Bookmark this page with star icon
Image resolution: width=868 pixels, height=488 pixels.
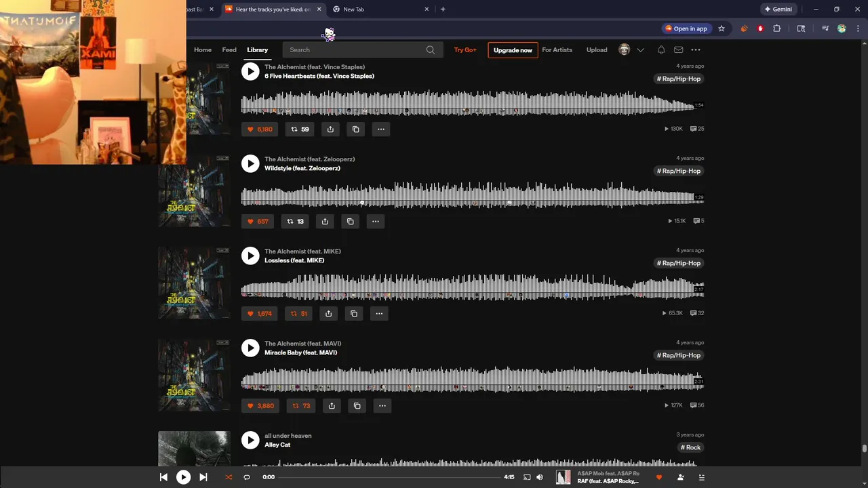pos(722,28)
